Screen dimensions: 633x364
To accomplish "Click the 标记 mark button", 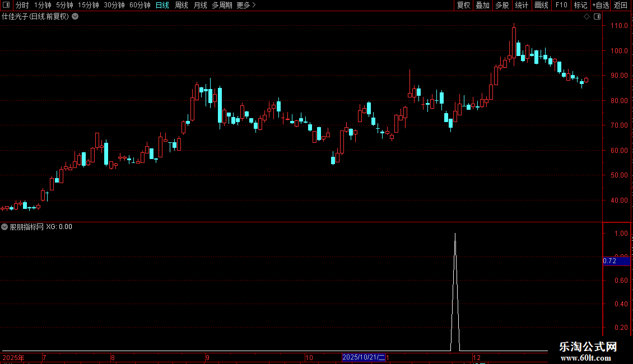I will pyautogui.click(x=580, y=5).
